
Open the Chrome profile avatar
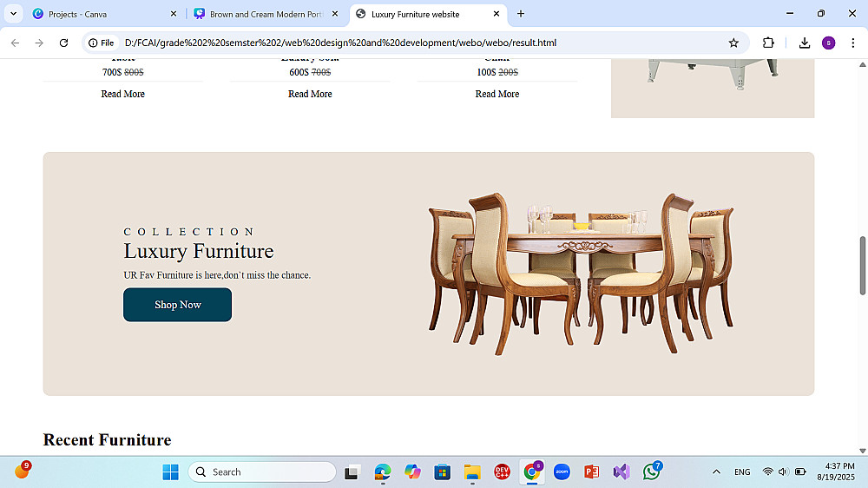click(x=828, y=43)
